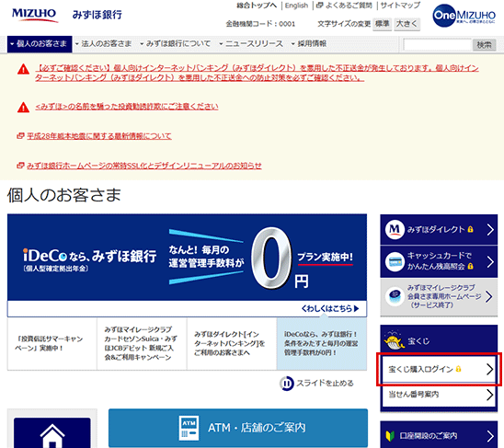Click くわしくはこちら on the banner

pyautogui.click(x=330, y=308)
